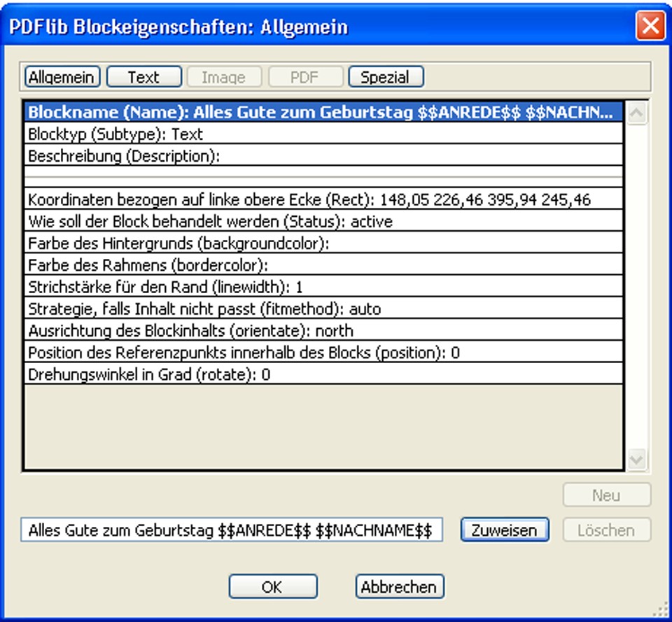Open the Spezial properties tab
This screenshot has width=672, height=622.
tap(386, 77)
